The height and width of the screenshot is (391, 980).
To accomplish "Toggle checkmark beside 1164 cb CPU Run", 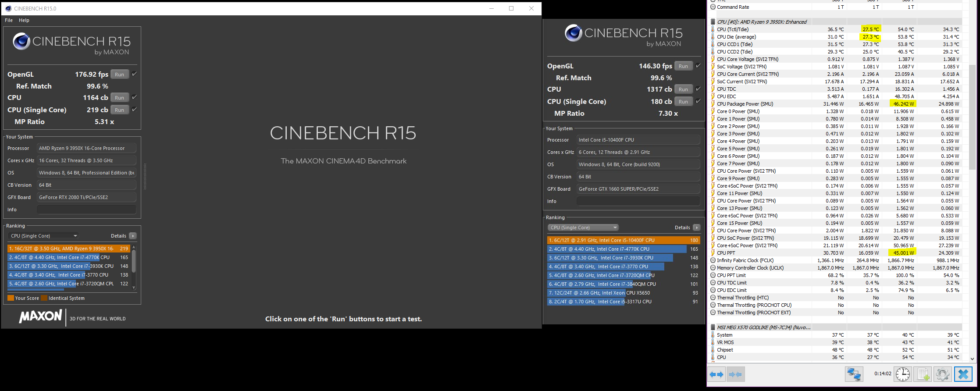I will pos(134,97).
